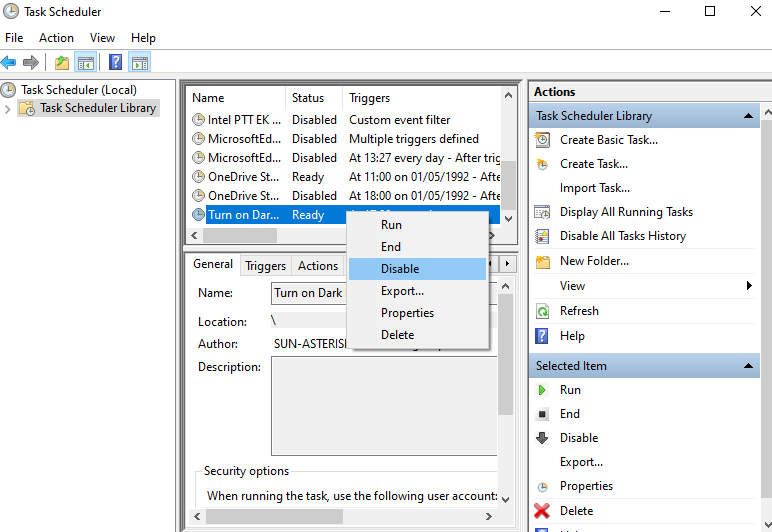Click the task list horizontal scrollbar thumb
Viewport: 772px width, 532px height.
(x=240, y=236)
